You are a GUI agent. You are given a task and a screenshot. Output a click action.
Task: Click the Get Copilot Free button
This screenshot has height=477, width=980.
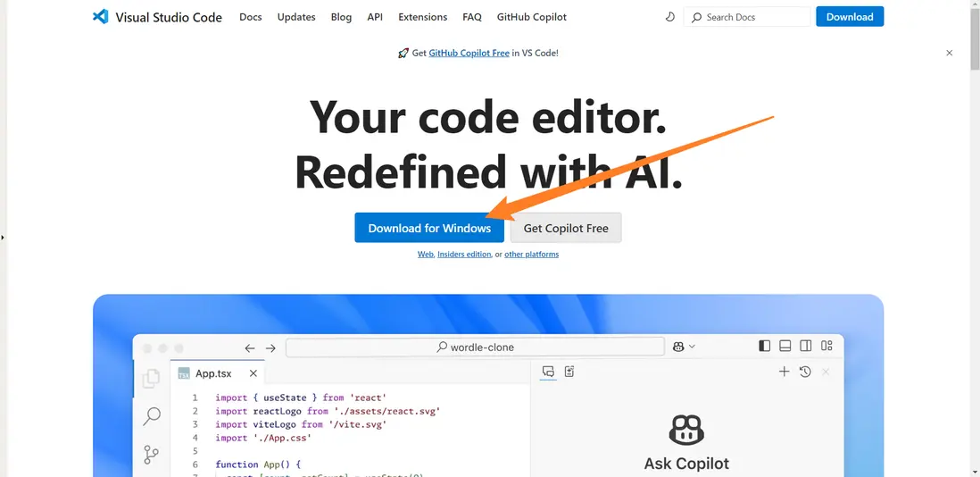(566, 228)
